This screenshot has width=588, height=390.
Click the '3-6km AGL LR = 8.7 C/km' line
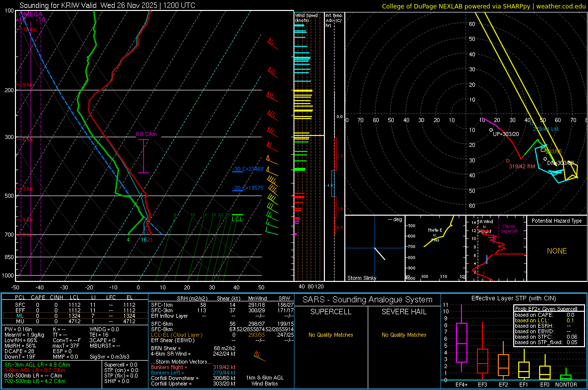34,370
